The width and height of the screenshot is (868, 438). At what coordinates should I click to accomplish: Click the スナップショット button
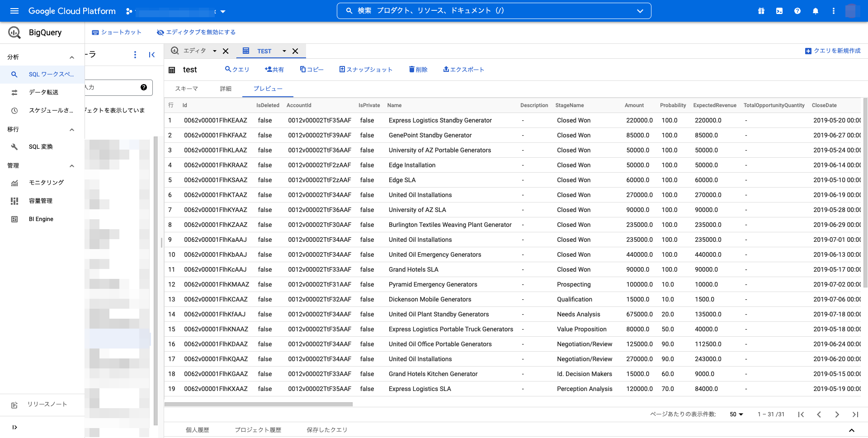pos(366,70)
